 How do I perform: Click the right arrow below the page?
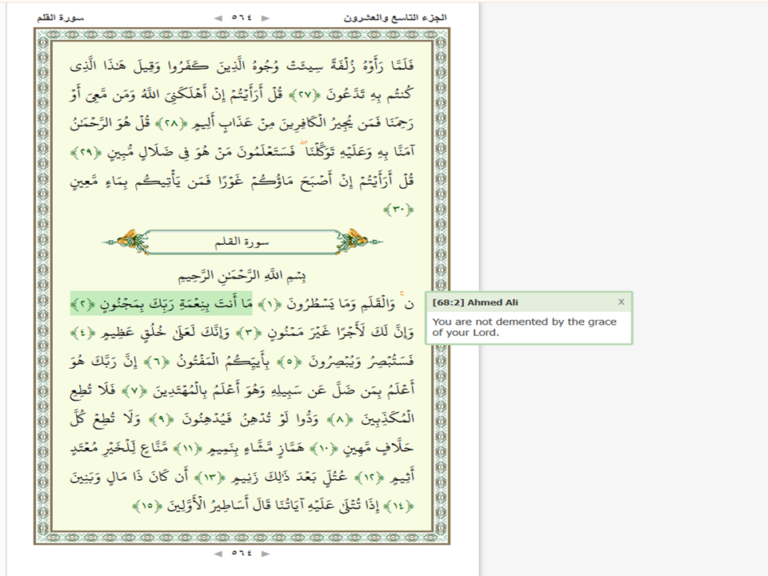[x=265, y=553]
